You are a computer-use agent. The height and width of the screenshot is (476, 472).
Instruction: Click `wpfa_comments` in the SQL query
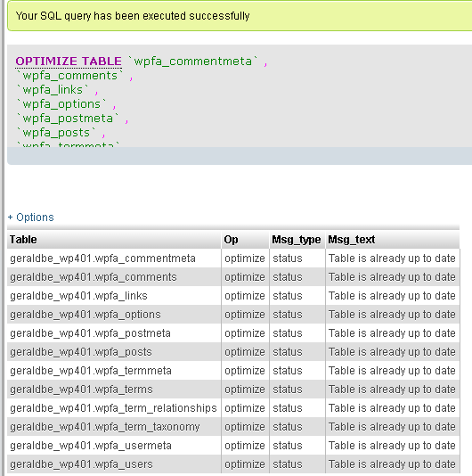coord(69,76)
